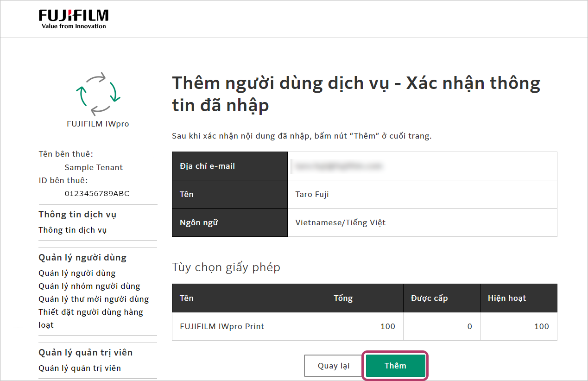Click the page title Thêm người dùng dịch vụ

coord(356,94)
